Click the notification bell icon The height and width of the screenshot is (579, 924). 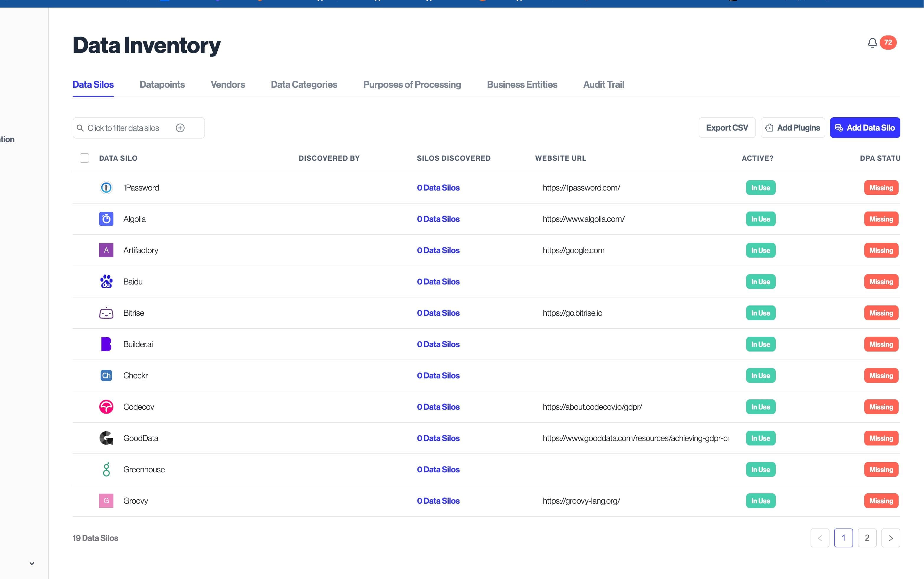[x=872, y=43]
